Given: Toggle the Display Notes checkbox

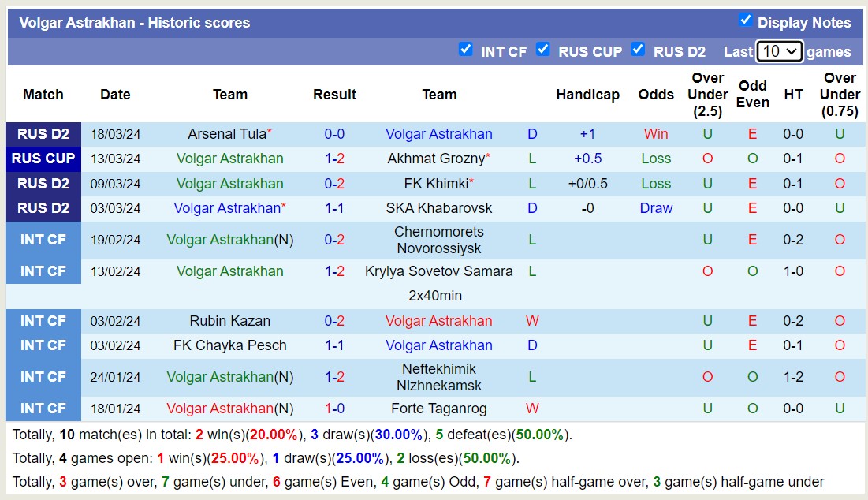Looking at the screenshot, I should tap(745, 21).
